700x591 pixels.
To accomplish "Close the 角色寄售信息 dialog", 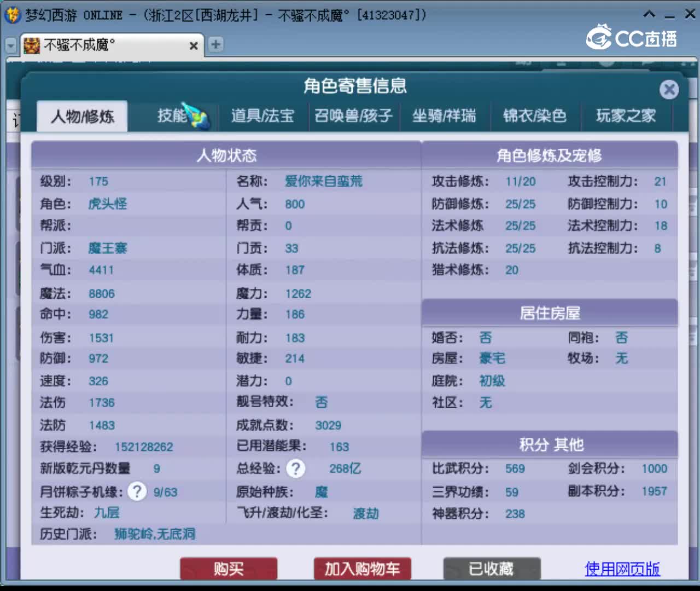I will (669, 89).
